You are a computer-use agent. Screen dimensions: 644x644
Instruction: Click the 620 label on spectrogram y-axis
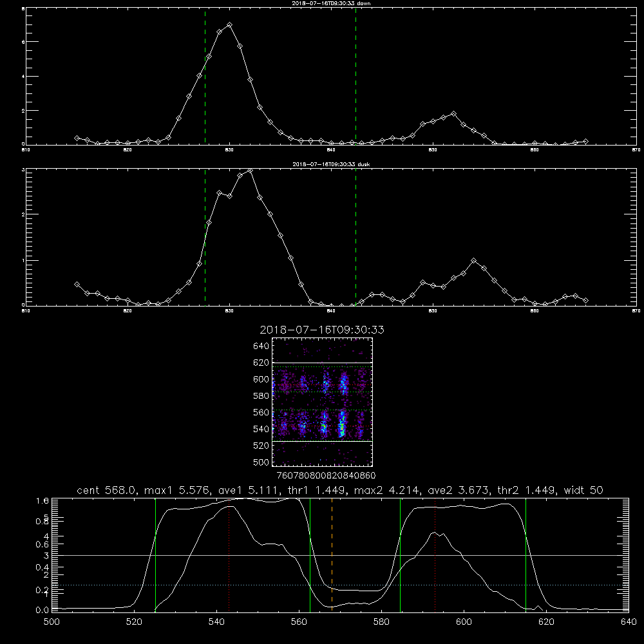[x=261, y=363]
